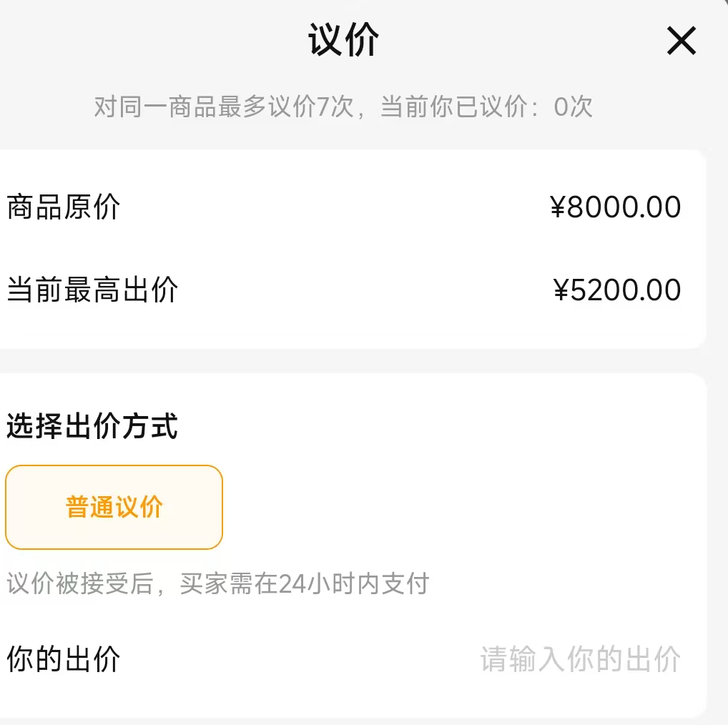This screenshot has height=725, width=728.
Task: Click the yen symbol before 8000.00
Action: (x=558, y=207)
